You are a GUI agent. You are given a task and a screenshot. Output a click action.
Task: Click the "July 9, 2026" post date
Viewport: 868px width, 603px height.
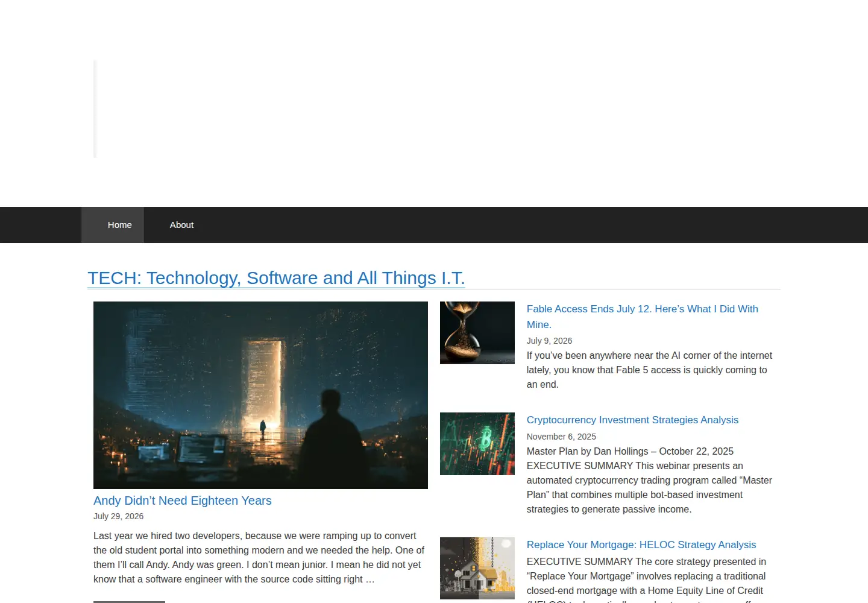pos(550,341)
